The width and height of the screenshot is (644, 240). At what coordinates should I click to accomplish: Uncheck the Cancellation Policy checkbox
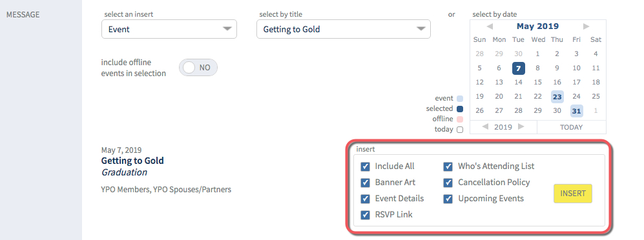[x=448, y=182]
